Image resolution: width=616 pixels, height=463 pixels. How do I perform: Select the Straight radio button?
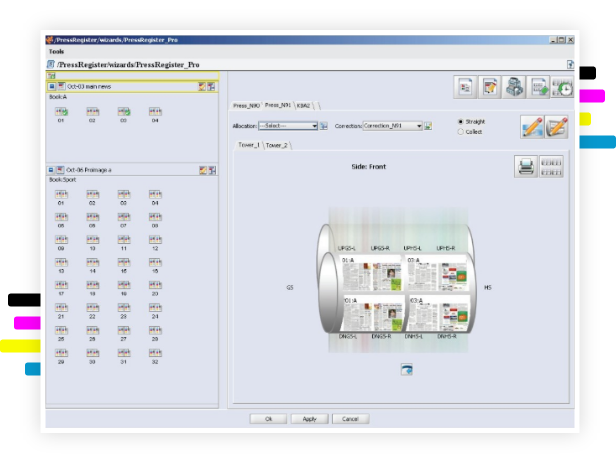coord(460,121)
